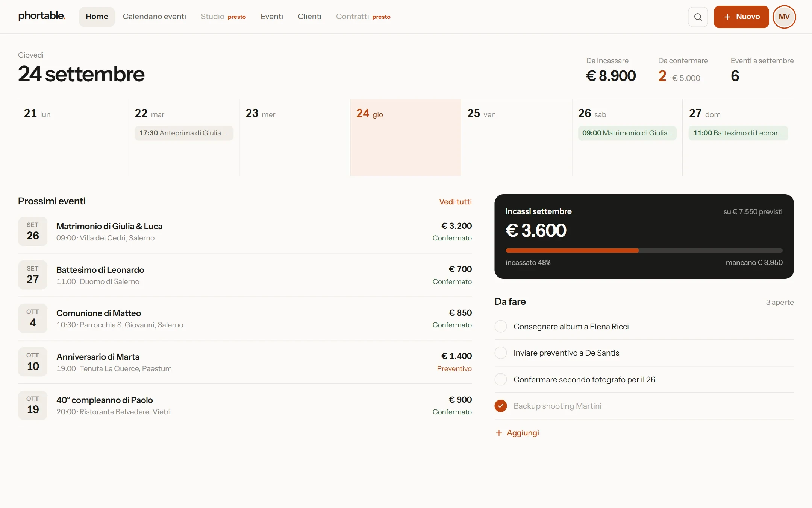
Task: Open search with the magnifier icon
Action: point(698,17)
